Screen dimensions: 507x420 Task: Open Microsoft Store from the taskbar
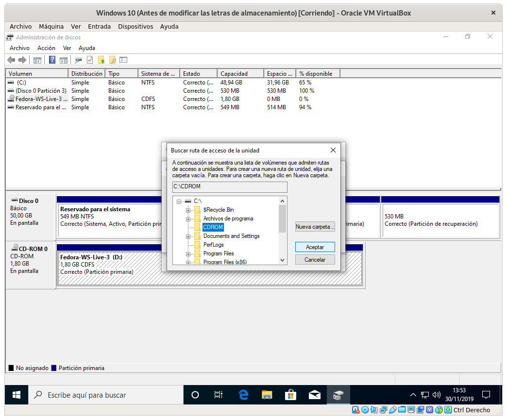[x=290, y=395]
